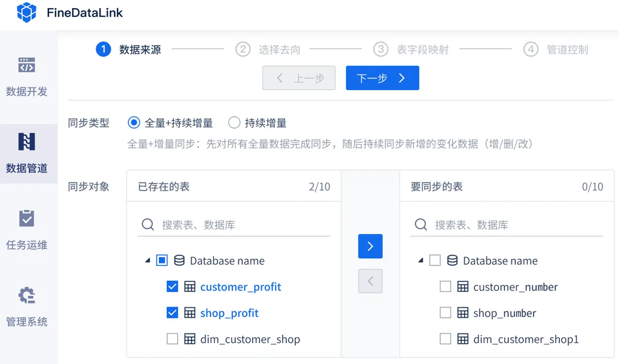Focus search field in 要同步的表 panel
The width and height of the screenshot is (619, 364).
tap(507, 225)
